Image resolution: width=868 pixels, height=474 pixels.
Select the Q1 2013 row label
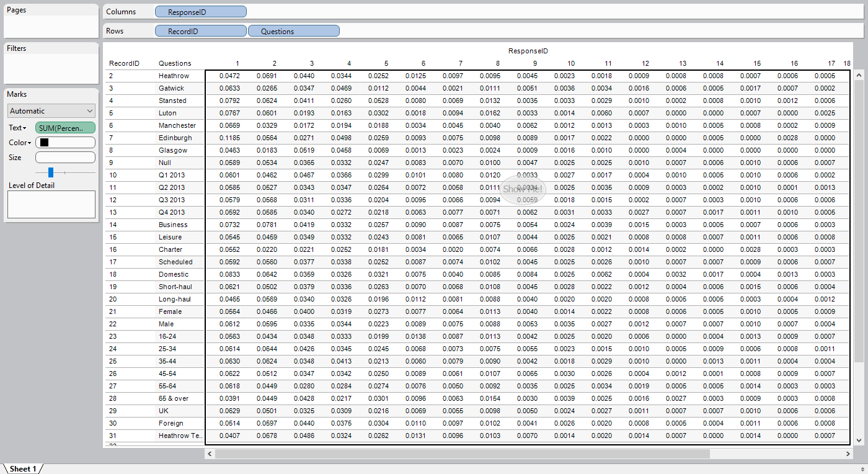point(172,175)
